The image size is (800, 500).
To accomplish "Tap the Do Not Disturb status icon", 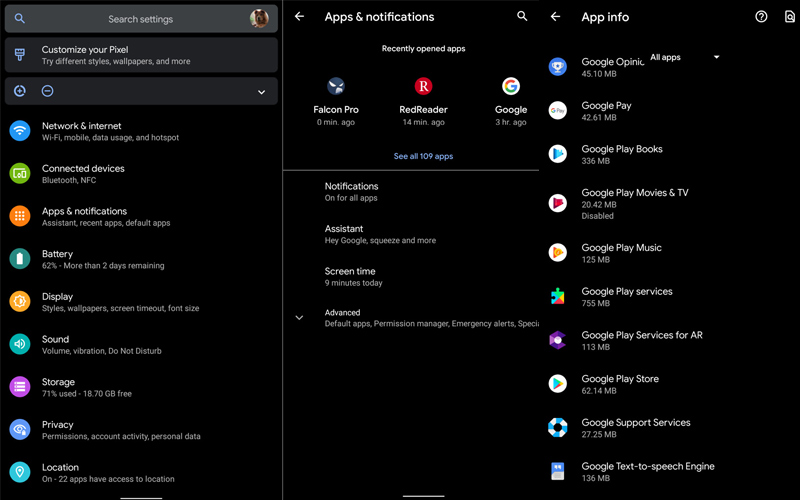I will point(47,91).
